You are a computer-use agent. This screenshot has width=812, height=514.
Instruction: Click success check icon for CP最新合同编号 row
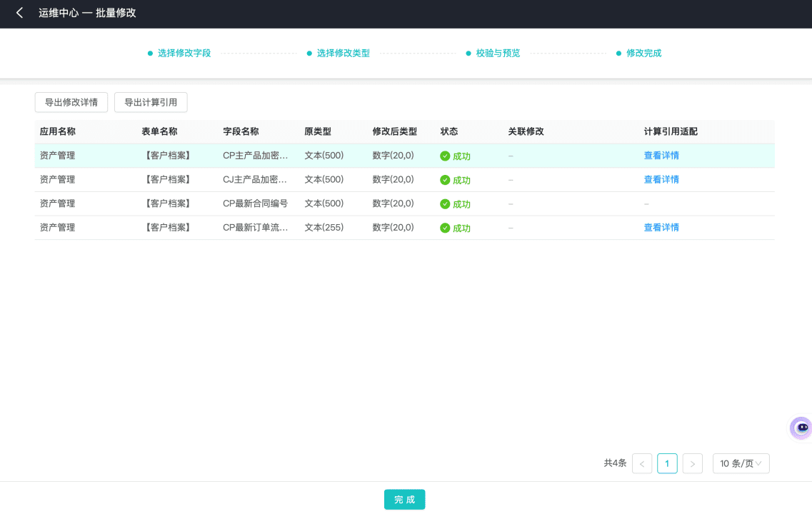coord(445,204)
